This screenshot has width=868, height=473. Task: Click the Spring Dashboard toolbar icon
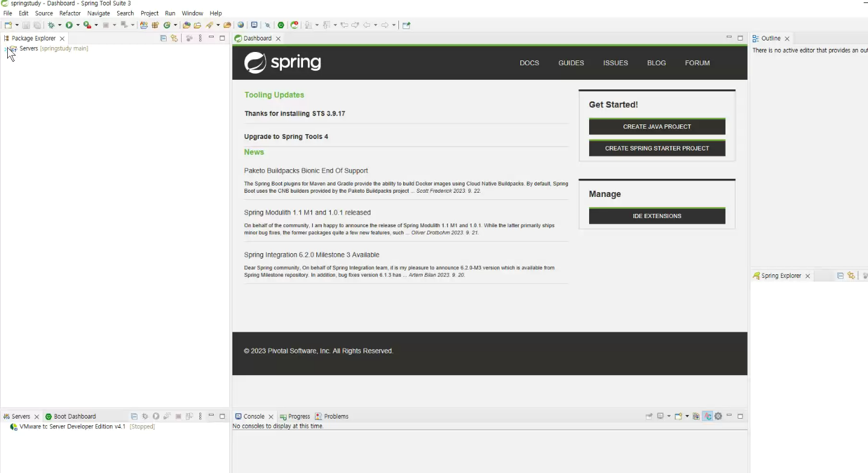(x=295, y=25)
